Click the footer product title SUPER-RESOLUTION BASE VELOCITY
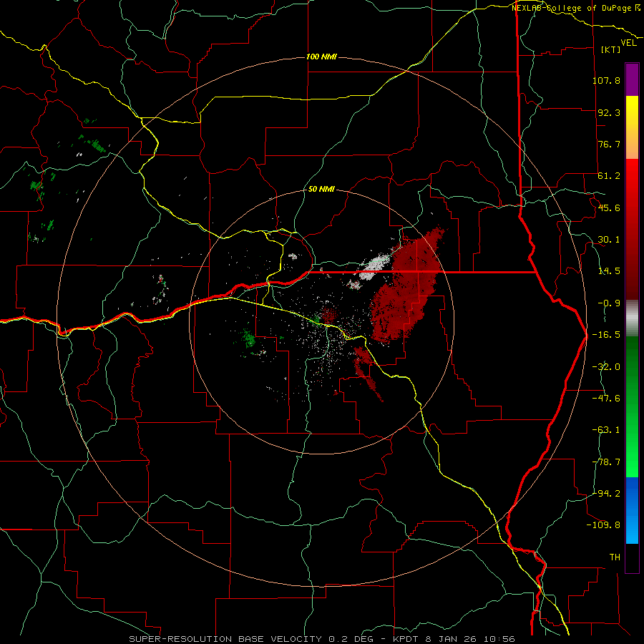The image size is (644, 644). 225,639
